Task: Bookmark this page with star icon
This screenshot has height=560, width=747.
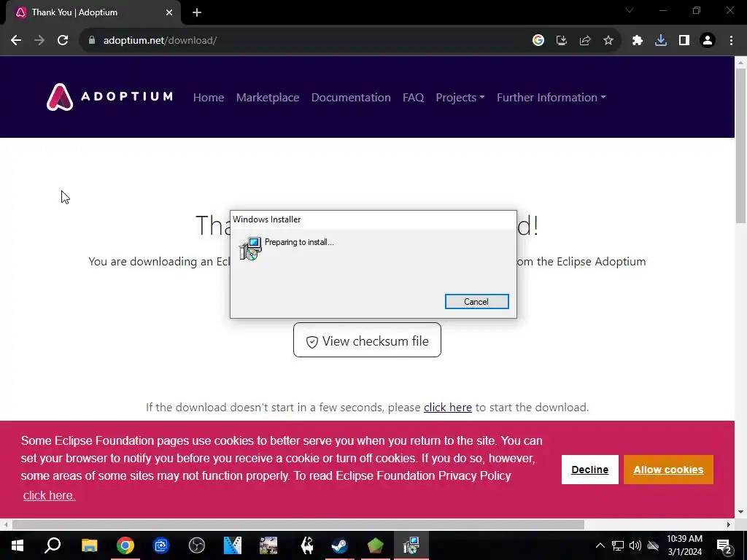Action: pos(608,41)
